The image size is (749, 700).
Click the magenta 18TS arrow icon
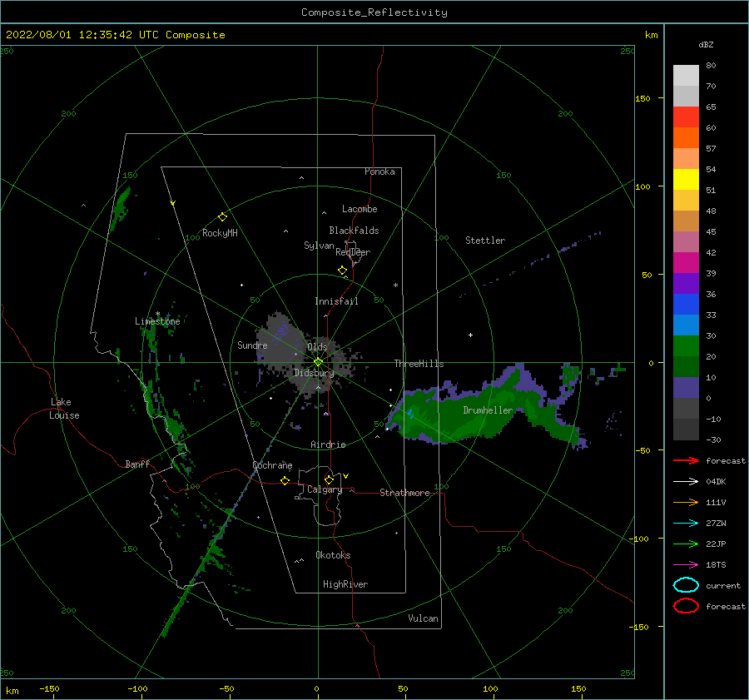(x=686, y=565)
